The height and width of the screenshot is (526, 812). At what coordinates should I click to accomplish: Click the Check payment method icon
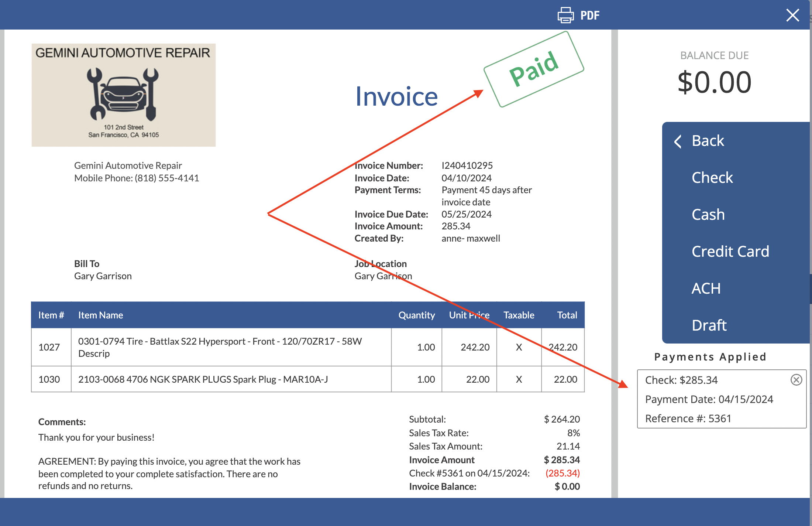(x=713, y=177)
